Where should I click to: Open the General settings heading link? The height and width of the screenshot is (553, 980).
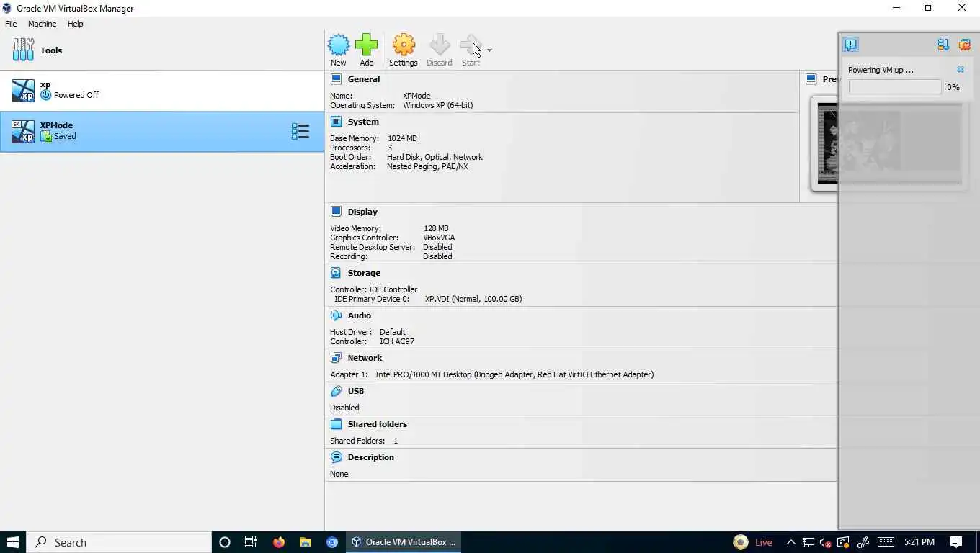pos(363,79)
